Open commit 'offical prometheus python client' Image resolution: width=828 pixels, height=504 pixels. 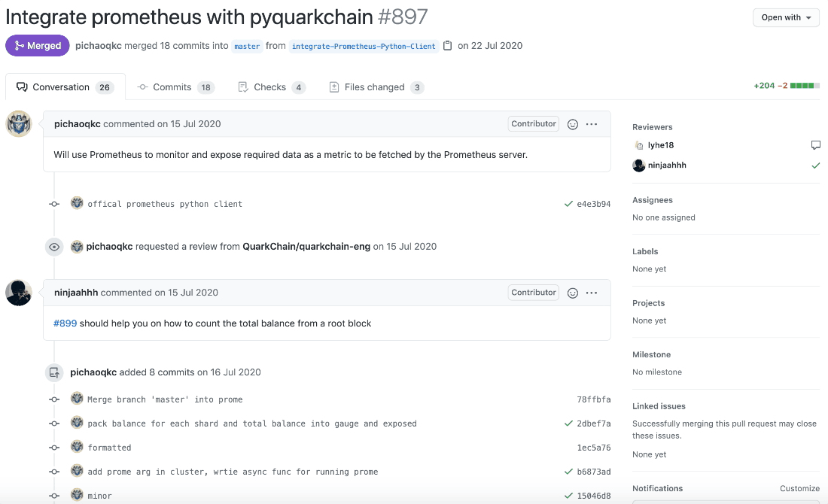click(x=165, y=204)
